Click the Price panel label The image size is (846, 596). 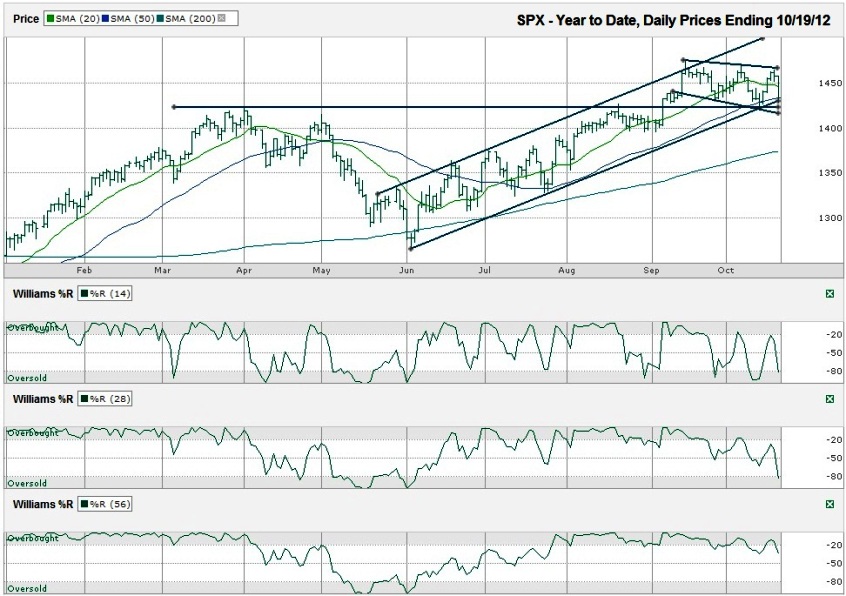[x=26, y=19]
